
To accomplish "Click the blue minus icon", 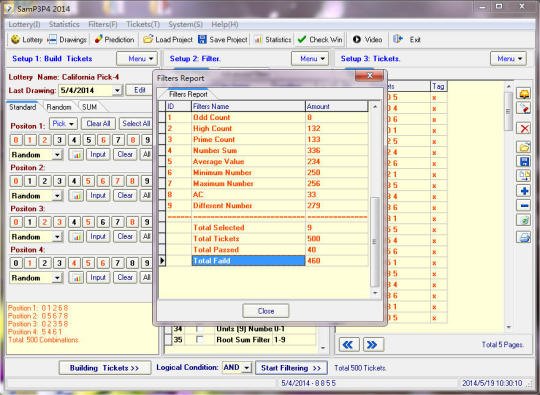I will [x=524, y=206].
